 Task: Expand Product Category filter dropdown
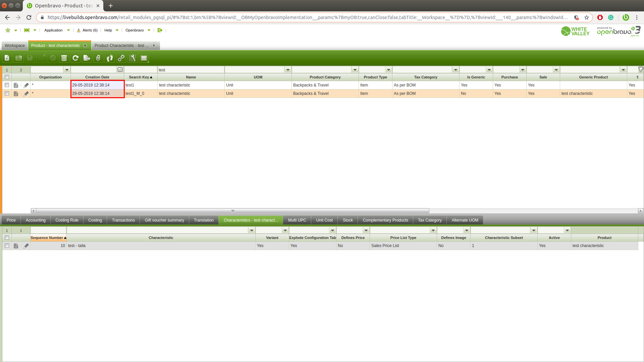[355, 70]
